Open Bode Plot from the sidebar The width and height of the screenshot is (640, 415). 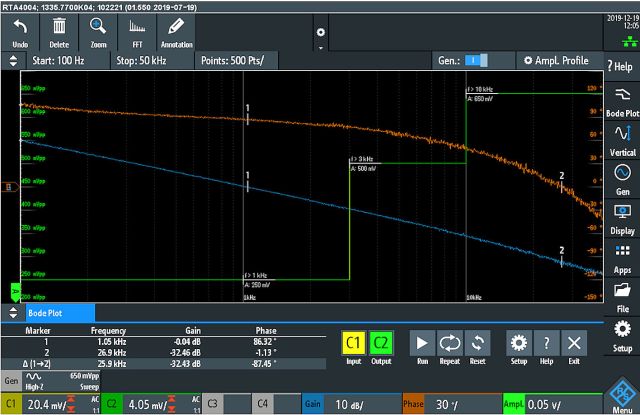tap(622, 102)
